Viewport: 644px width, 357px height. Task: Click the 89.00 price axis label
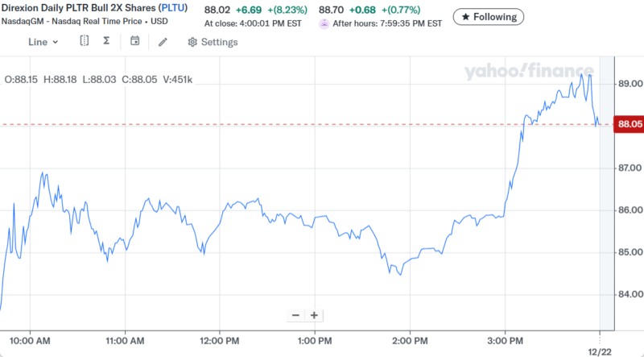pos(630,83)
